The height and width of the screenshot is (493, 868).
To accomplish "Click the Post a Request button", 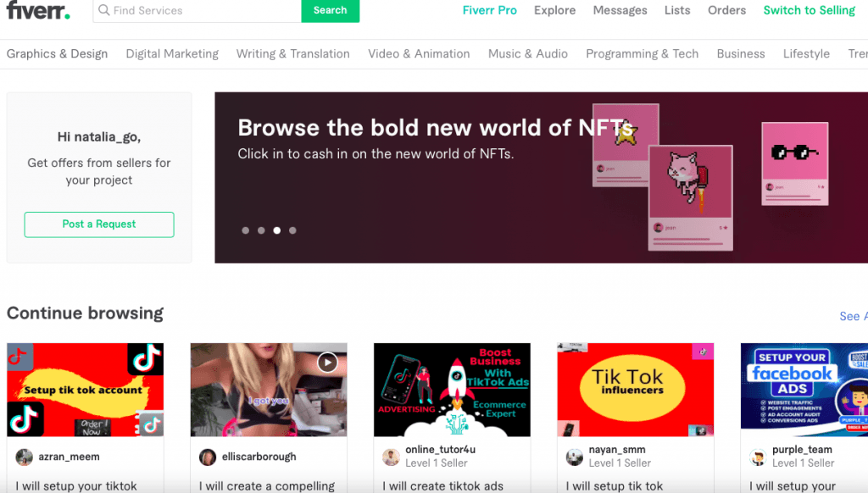I will [99, 224].
